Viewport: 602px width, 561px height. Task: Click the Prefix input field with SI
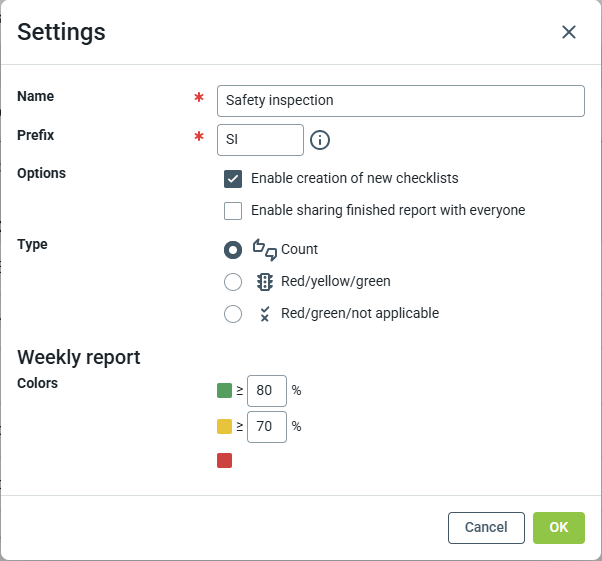pos(260,140)
